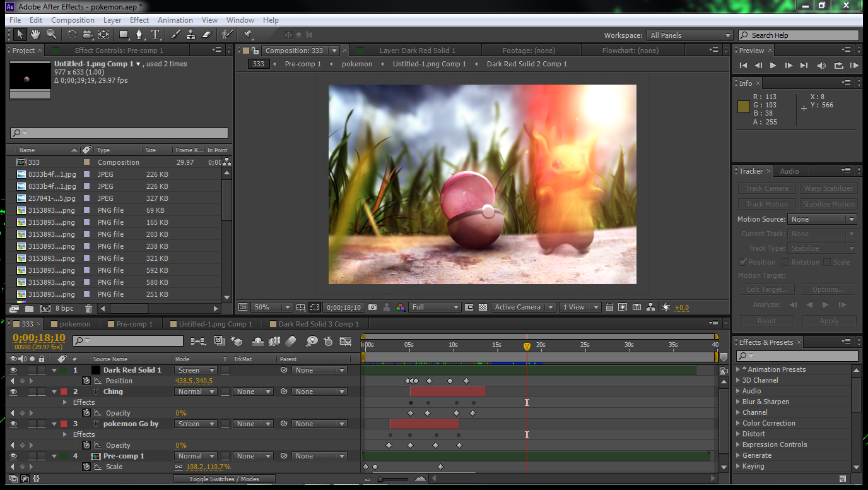Click Toggle Switches / Modes button
The image size is (868, 490).
pos(224,479)
